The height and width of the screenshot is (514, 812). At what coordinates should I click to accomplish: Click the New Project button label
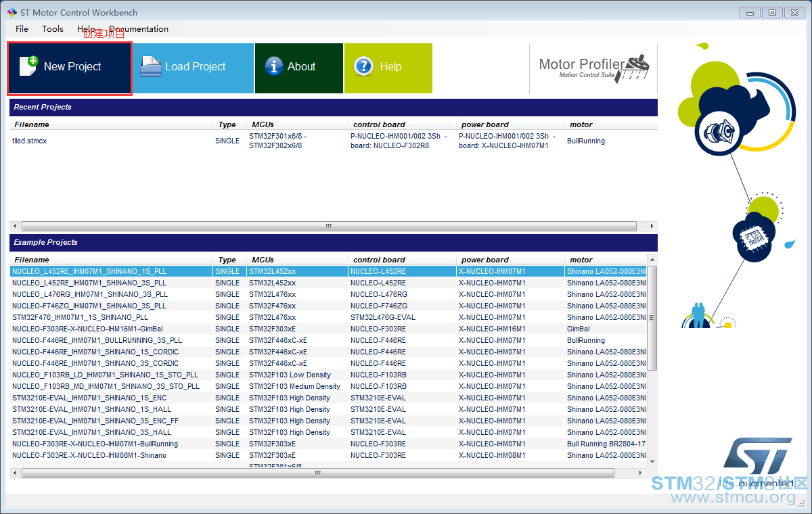(x=72, y=66)
